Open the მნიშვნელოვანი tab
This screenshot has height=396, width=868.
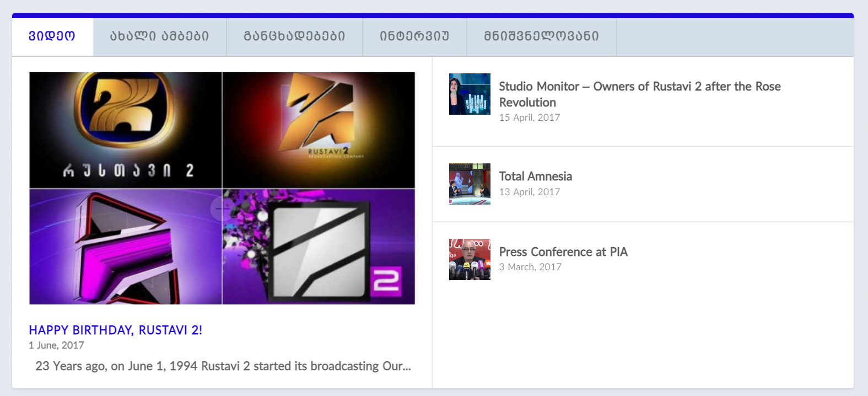(542, 36)
